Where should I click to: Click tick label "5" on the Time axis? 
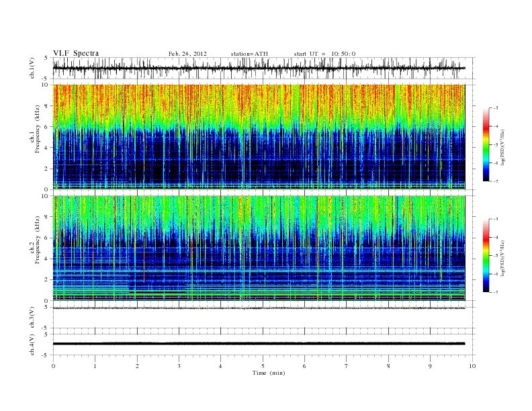pos(263,366)
